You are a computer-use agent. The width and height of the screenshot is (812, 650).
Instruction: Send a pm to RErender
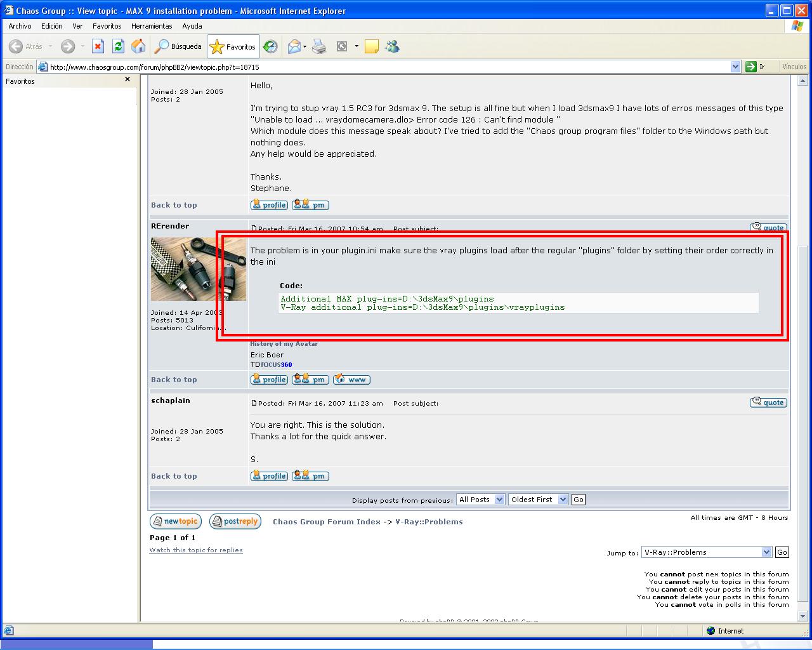point(310,380)
